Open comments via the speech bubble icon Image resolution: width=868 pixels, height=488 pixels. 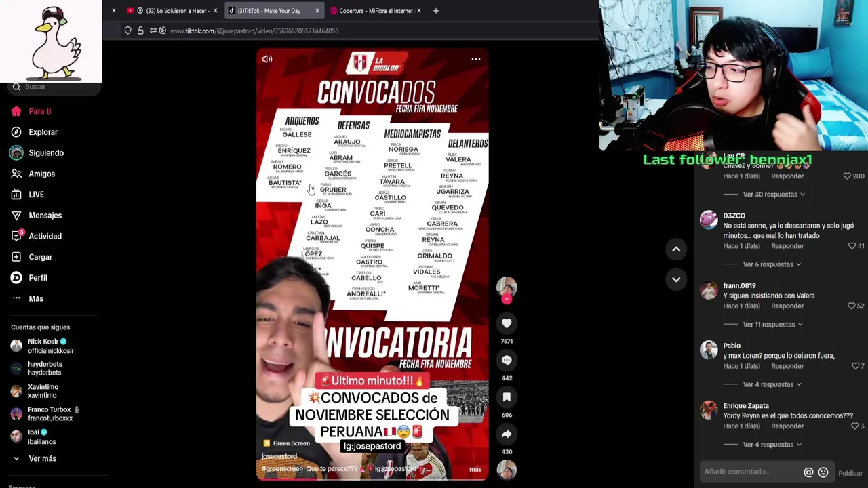tap(507, 360)
